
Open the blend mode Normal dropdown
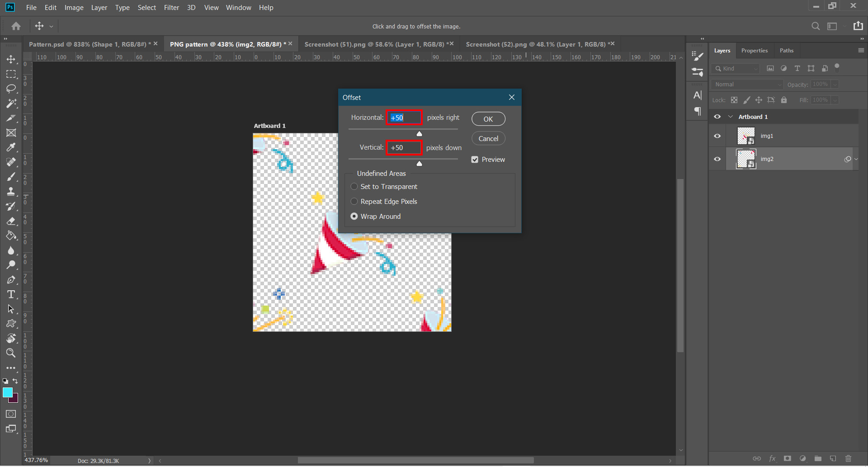[747, 85]
